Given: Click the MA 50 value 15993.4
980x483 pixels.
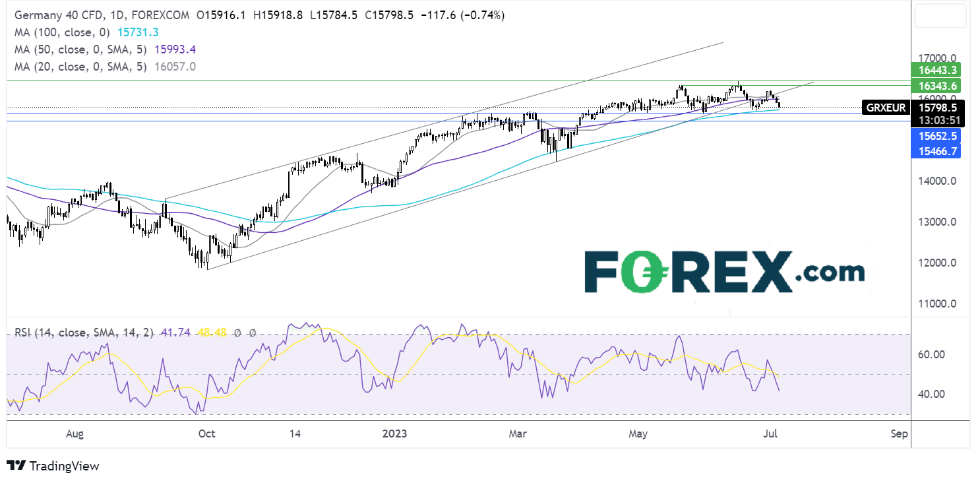Looking at the screenshot, I should (x=174, y=49).
